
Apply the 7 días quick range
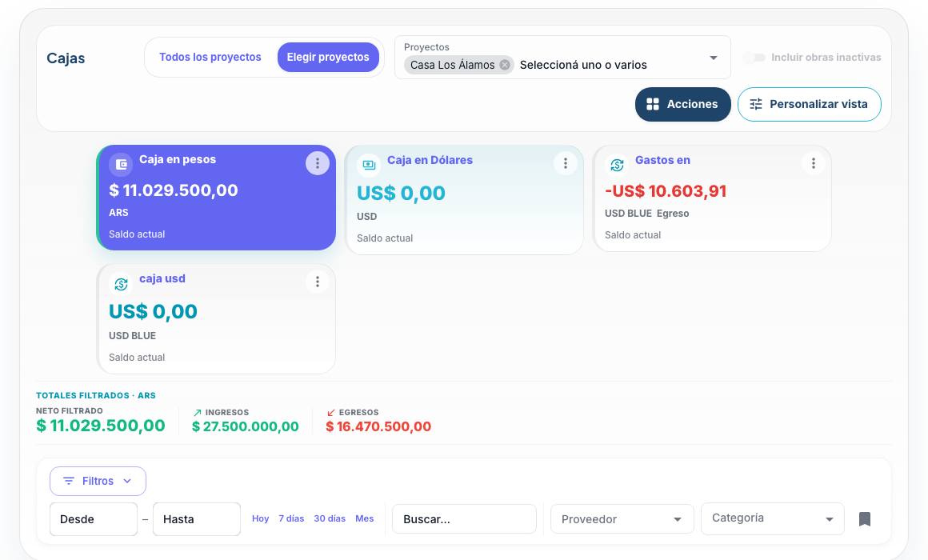291,518
